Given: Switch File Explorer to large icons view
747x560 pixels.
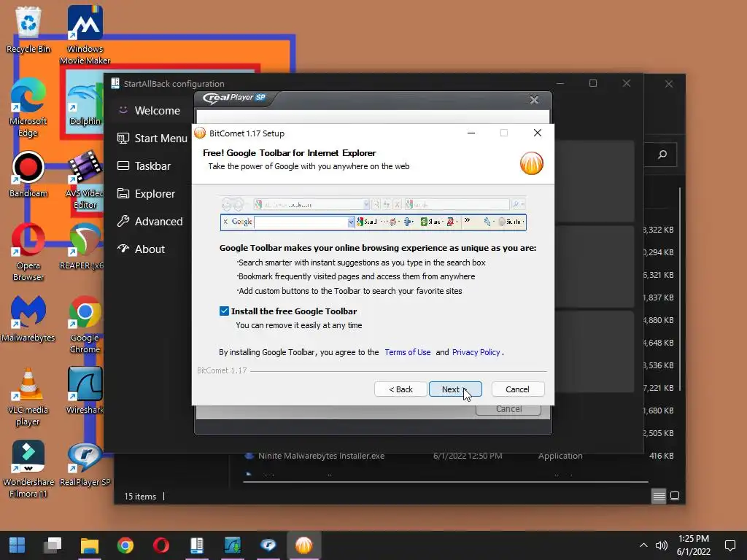Looking at the screenshot, I should pos(675,496).
